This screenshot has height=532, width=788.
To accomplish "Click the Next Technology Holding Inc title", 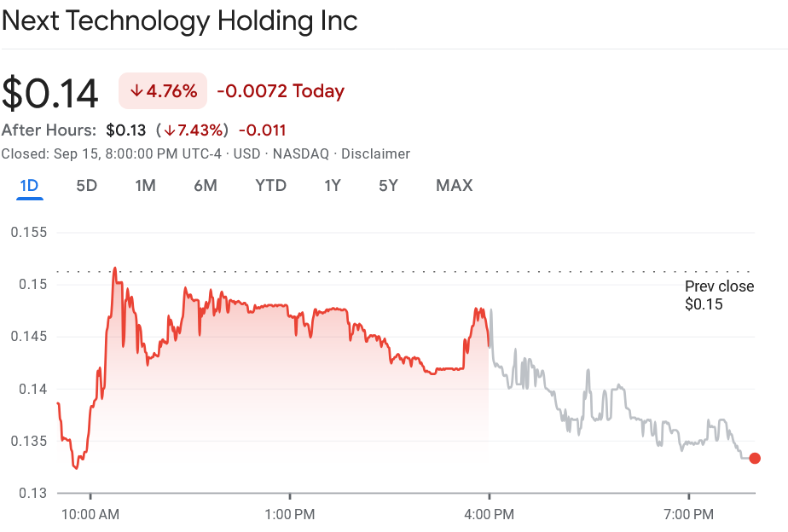I will click(179, 21).
